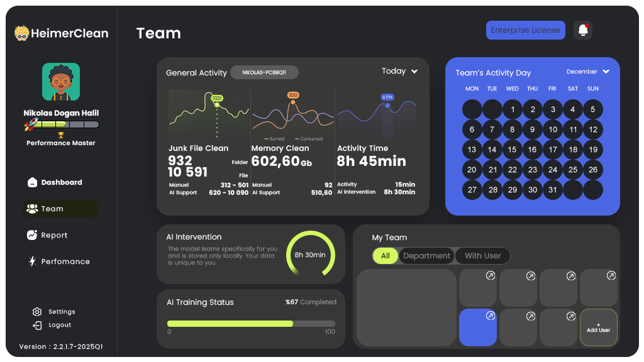Click the 500 marker on Memory chart

tap(293, 95)
